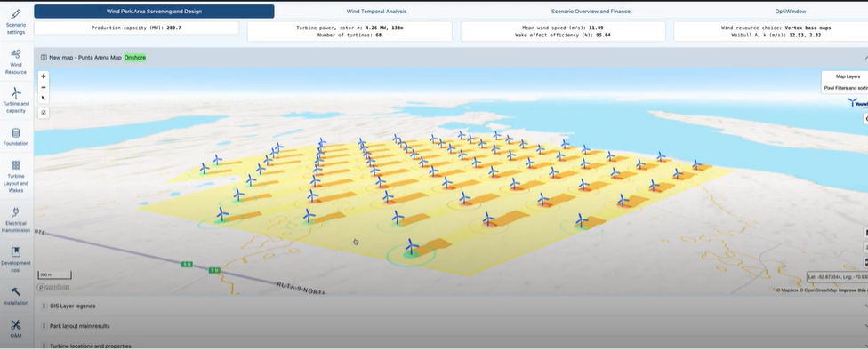Zoom out on the map
Viewport: 868px width, 350px height.
coord(44,87)
